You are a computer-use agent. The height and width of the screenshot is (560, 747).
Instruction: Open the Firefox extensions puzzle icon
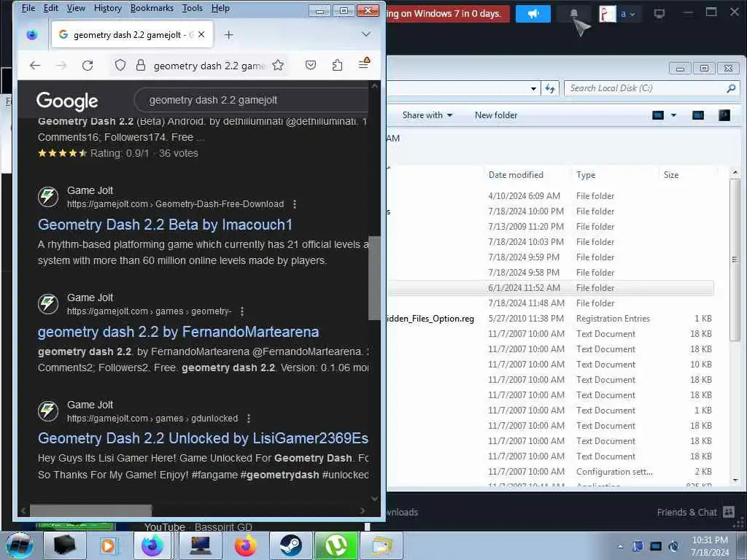(337, 65)
